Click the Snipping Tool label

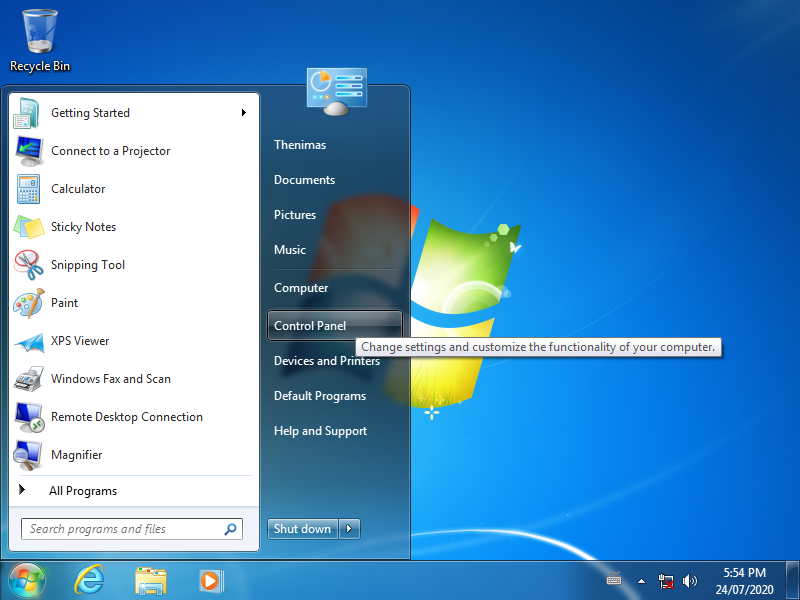pyautogui.click(x=88, y=265)
